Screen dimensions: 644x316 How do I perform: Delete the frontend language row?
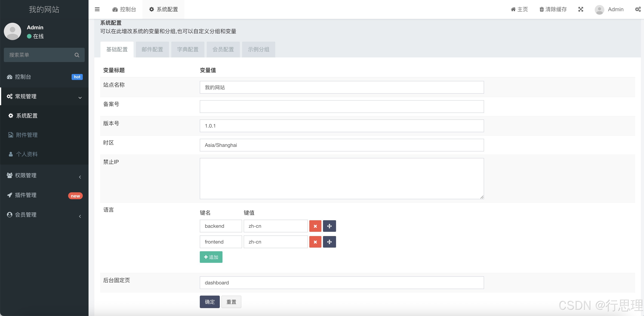point(315,242)
